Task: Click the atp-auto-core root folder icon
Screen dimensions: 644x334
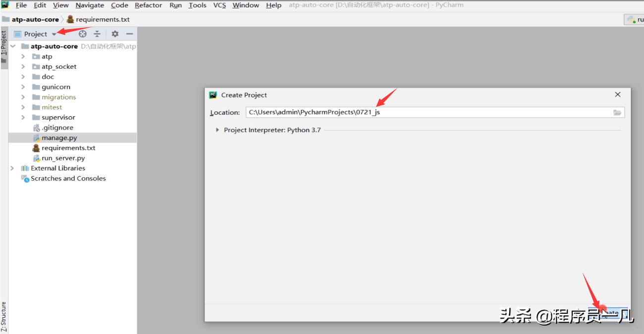Action: point(25,46)
